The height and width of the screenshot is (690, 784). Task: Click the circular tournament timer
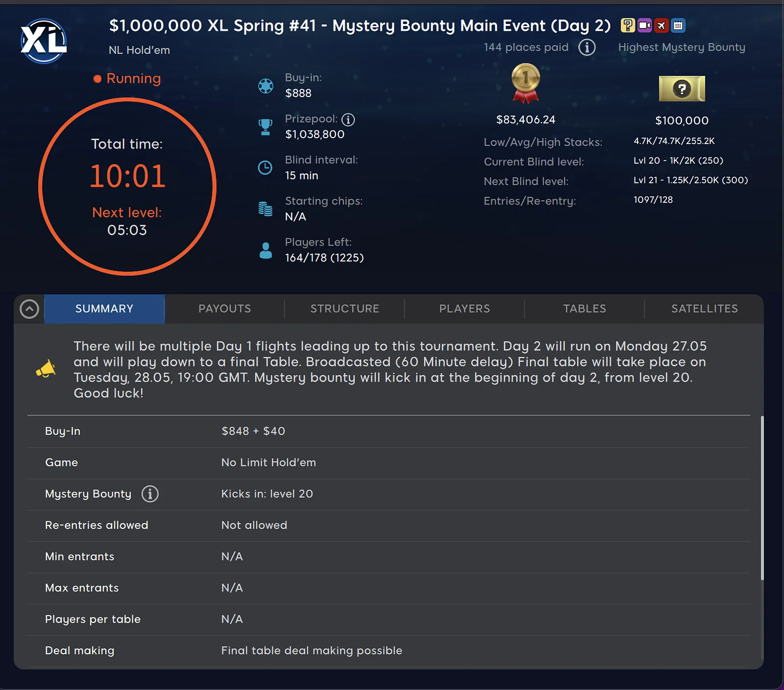point(127,186)
